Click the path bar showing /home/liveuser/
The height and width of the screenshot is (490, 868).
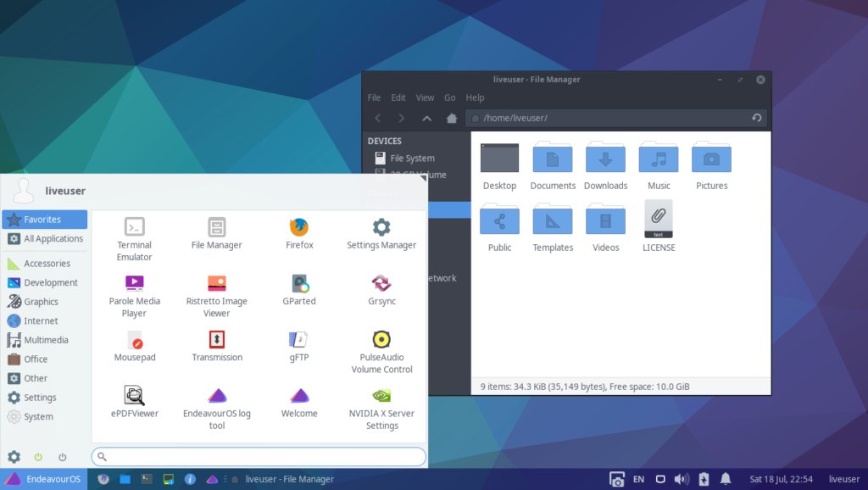coord(606,118)
